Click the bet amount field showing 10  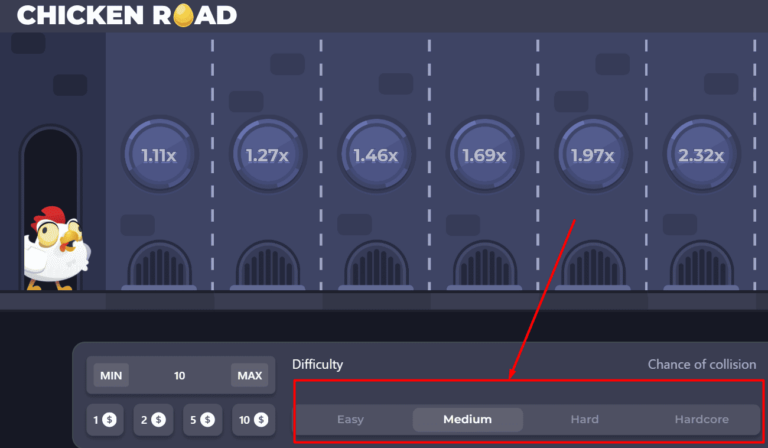(x=180, y=376)
